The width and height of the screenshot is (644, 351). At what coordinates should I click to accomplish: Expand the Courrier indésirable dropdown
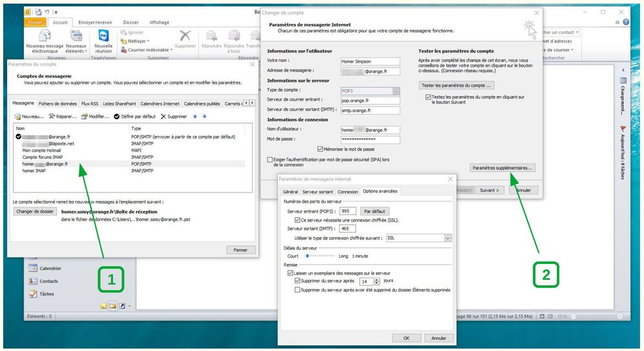click(171, 50)
